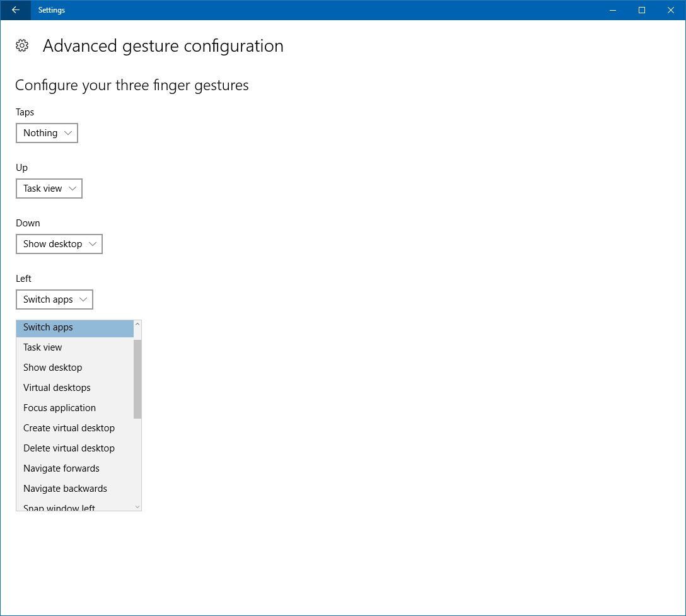The width and height of the screenshot is (686, 616).
Task: Click the settings gear icon
Action: tap(22, 45)
